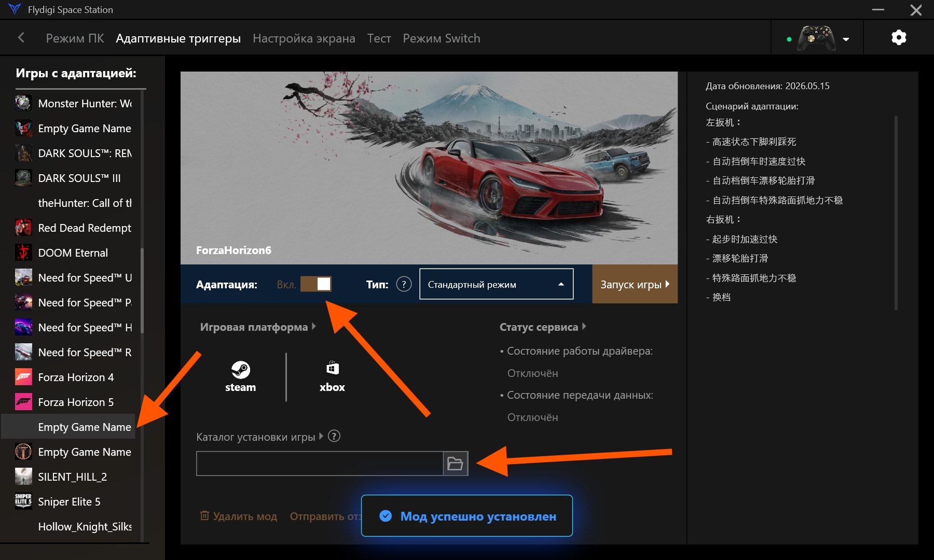Click the ForzaHorizon6 banner artwork
This screenshot has width=934, height=560.
(x=429, y=168)
